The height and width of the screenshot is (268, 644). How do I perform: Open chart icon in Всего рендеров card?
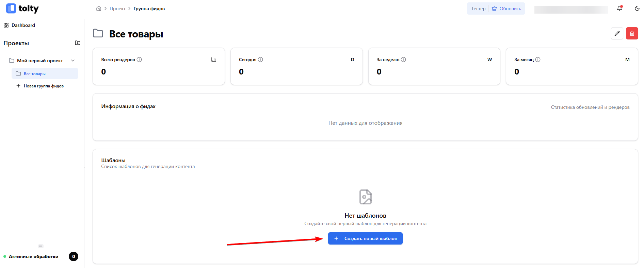214,60
